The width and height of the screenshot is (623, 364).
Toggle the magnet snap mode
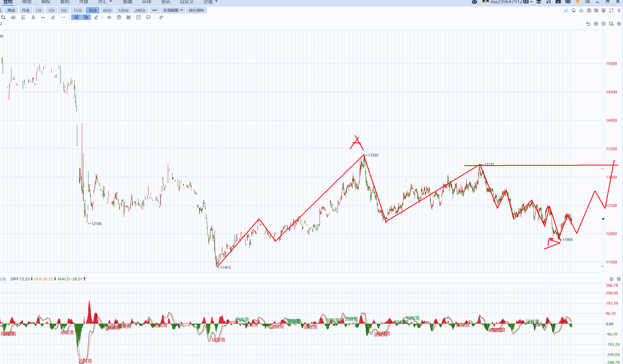click(76, 17)
